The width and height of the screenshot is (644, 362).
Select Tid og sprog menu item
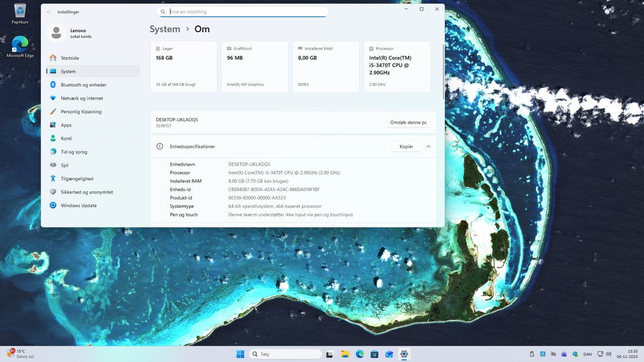74,152
